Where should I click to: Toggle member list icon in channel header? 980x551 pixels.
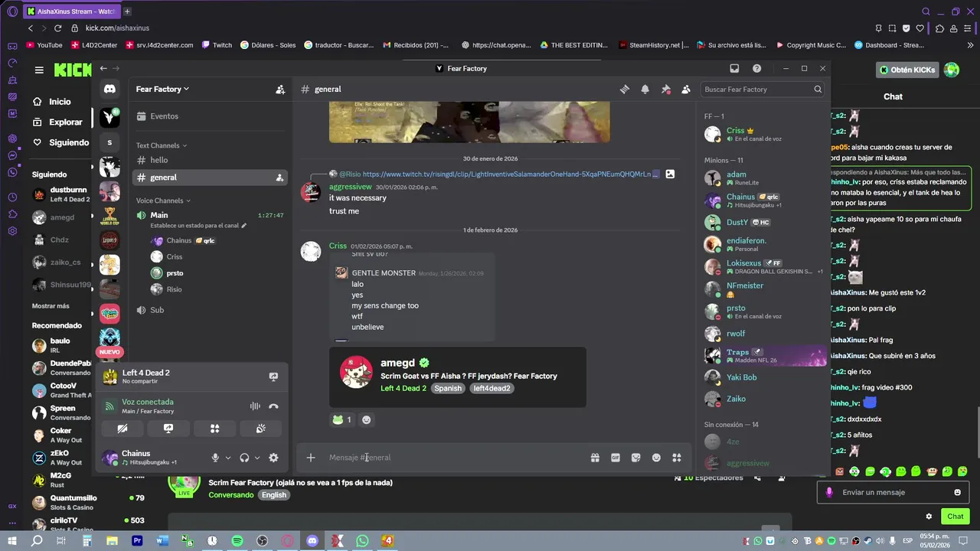pyautogui.click(x=686, y=90)
